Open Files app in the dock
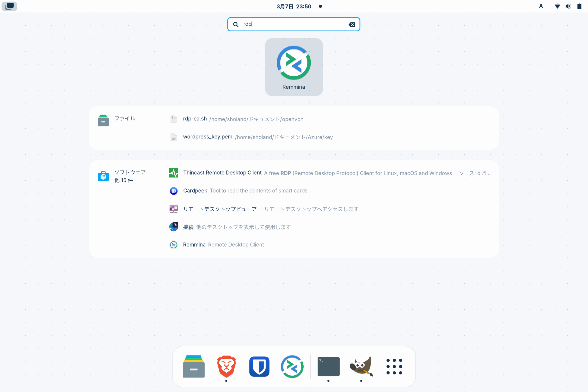 (193, 366)
